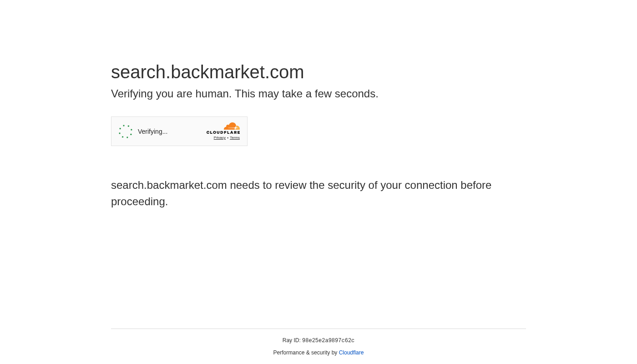Click "search.backmarket.com" in the body paragraph

169,185
